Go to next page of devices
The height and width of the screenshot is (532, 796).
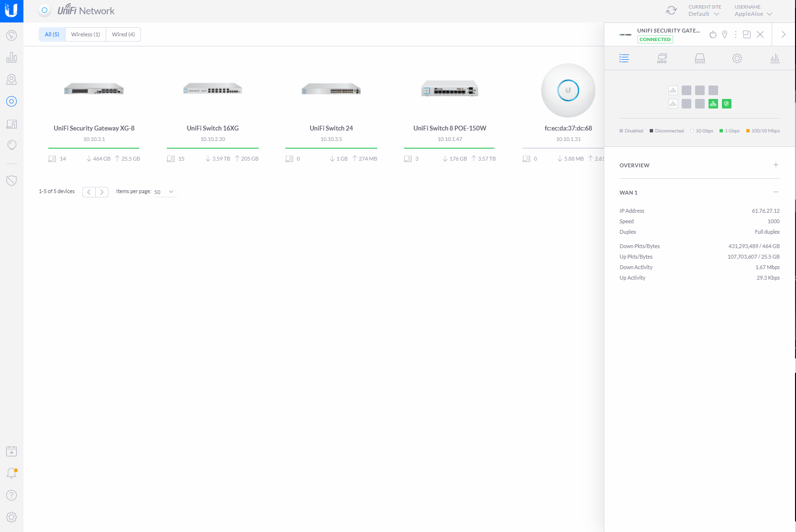tap(102, 192)
